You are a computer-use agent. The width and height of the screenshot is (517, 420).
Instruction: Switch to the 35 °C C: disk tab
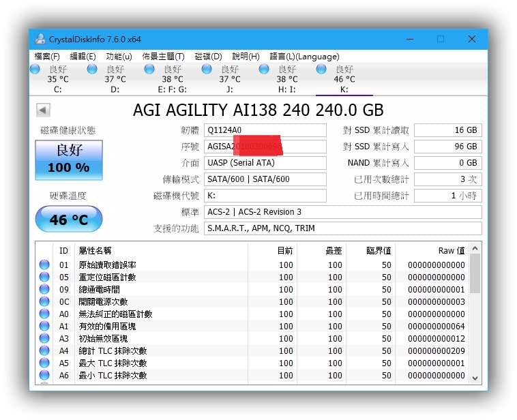(x=58, y=79)
